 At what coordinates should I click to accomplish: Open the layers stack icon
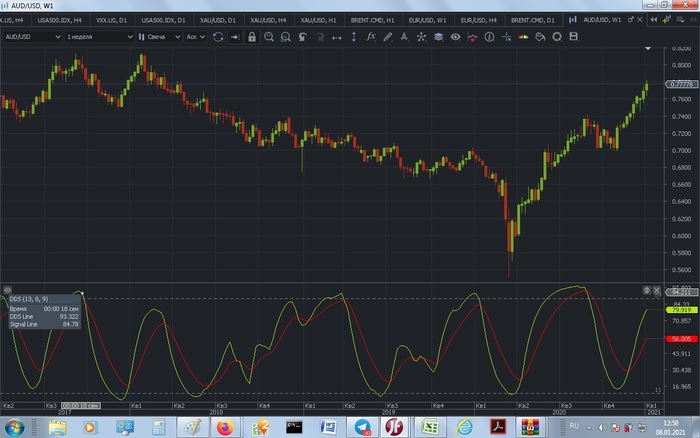tap(438, 37)
